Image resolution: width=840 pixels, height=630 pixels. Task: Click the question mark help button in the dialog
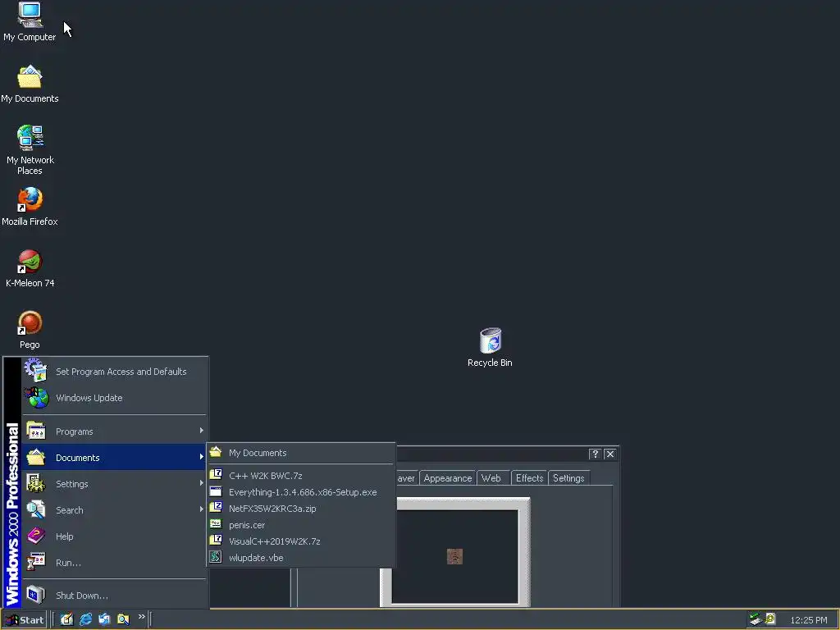coord(595,454)
